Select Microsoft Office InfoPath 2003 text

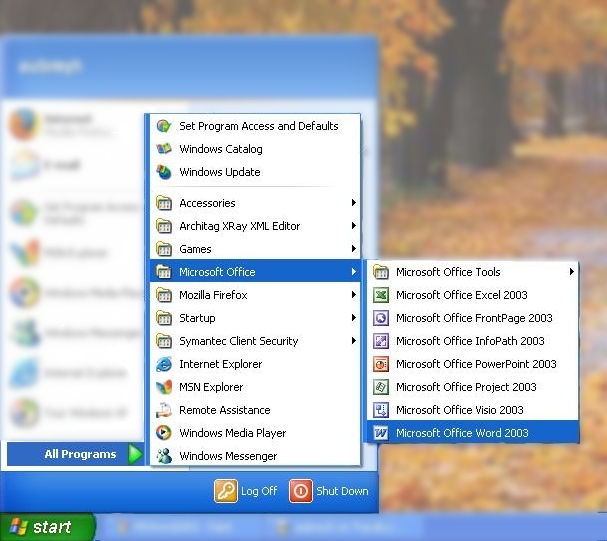(470, 341)
